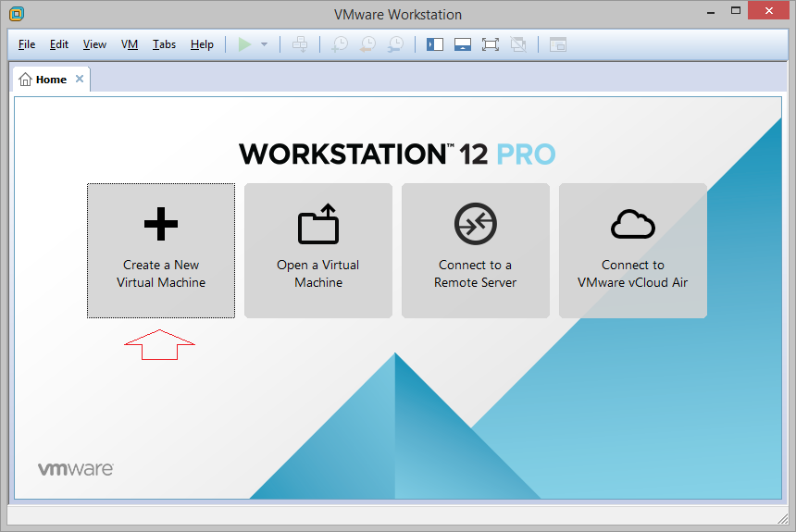The width and height of the screenshot is (796, 532).
Task: Open the File menu
Action: click(27, 44)
